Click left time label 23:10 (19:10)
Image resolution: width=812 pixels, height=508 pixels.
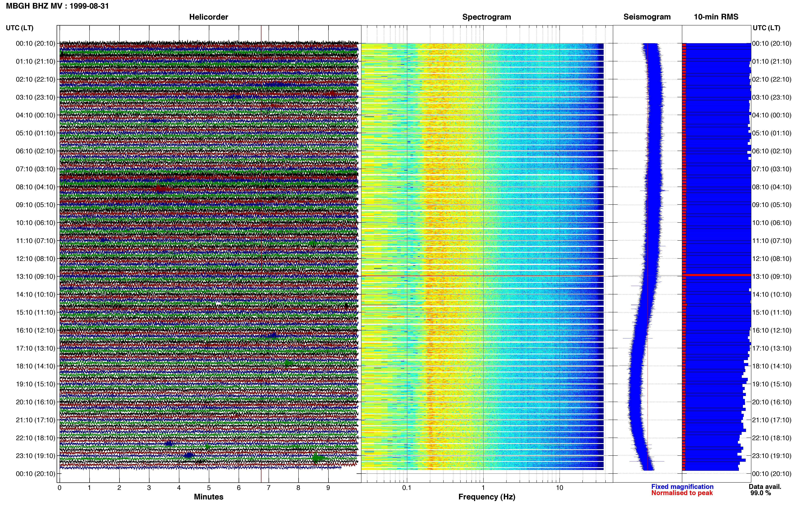(x=36, y=456)
